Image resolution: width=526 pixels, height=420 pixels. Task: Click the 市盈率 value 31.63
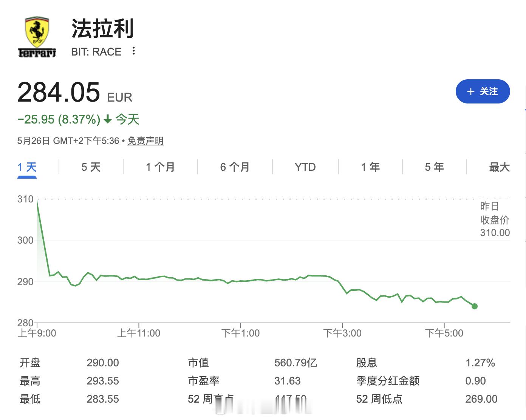(288, 381)
